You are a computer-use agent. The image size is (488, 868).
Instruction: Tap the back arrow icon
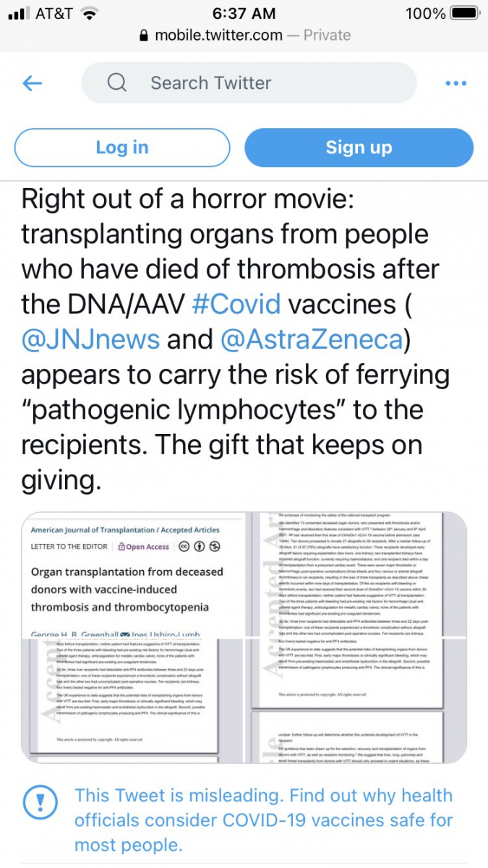33,83
